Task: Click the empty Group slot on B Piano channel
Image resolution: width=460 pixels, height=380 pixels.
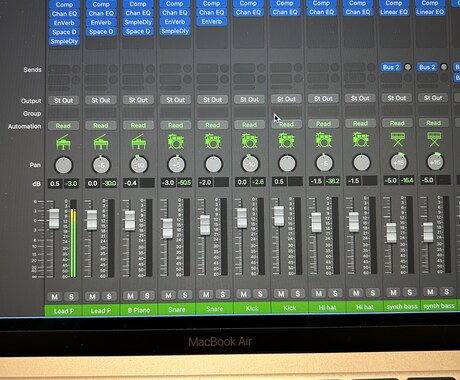Action: (138, 113)
